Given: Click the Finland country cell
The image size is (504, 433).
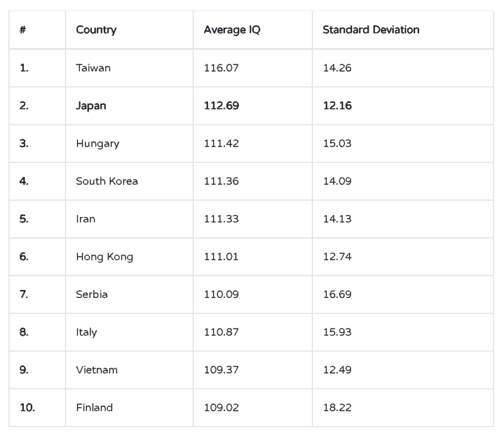Looking at the screenshot, I should click(x=94, y=408).
